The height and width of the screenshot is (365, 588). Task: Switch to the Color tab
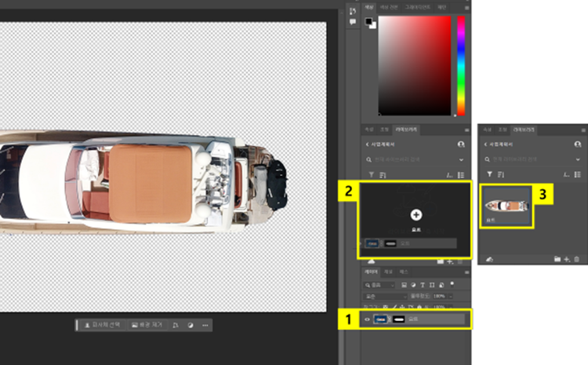coord(368,7)
